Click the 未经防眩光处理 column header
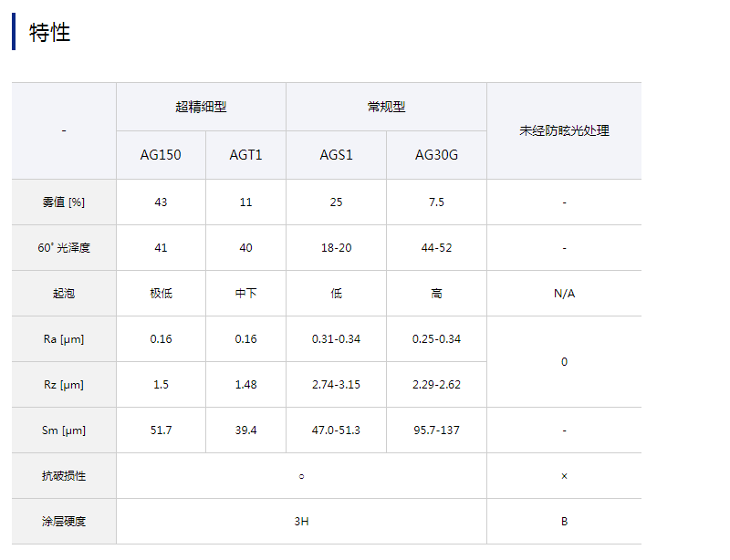Viewport: 730px width, 560px height. 564,130
